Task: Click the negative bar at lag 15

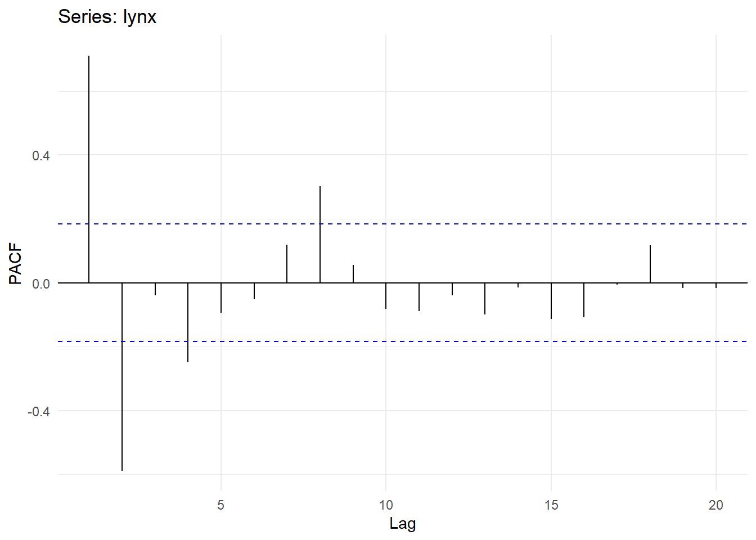Action: pos(551,301)
